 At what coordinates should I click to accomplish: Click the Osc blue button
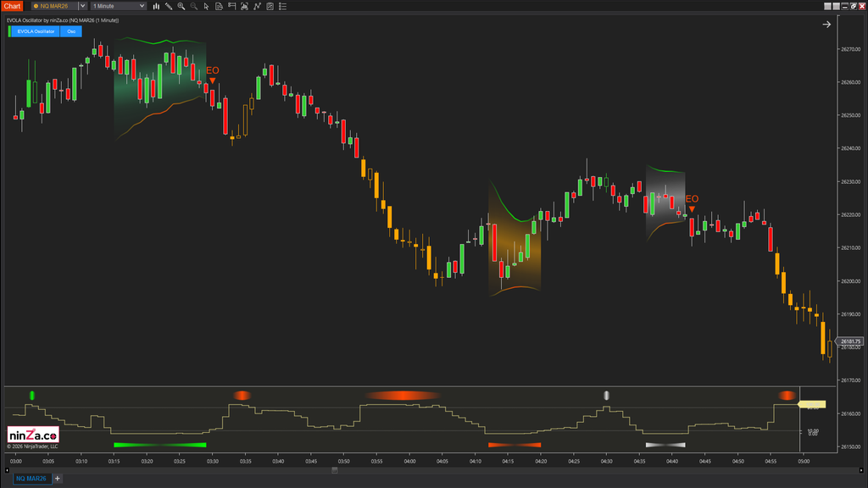click(71, 31)
